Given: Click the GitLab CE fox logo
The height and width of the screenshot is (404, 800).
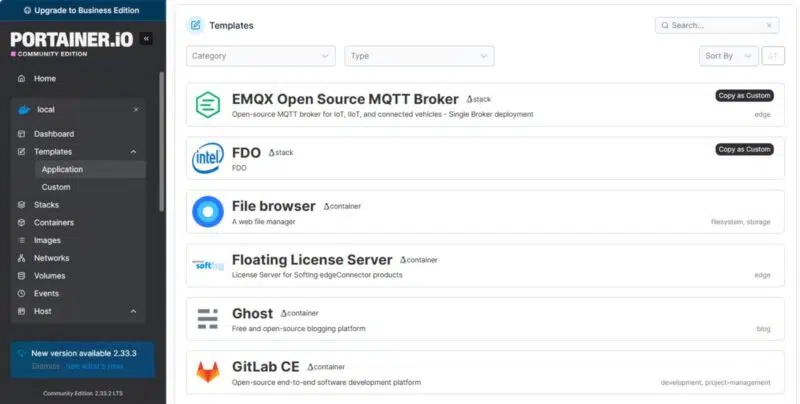Looking at the screenshot, I should tap(208, 373).
